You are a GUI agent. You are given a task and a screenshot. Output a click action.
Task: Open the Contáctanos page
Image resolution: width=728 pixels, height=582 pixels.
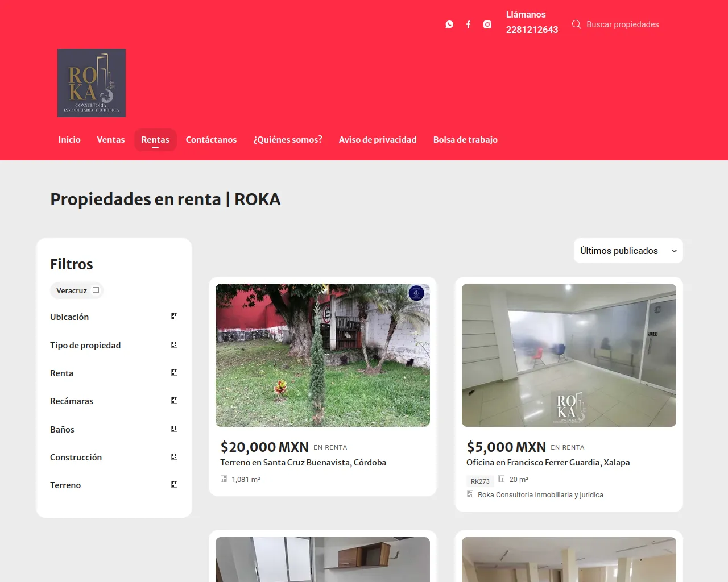tap(211, 140)
